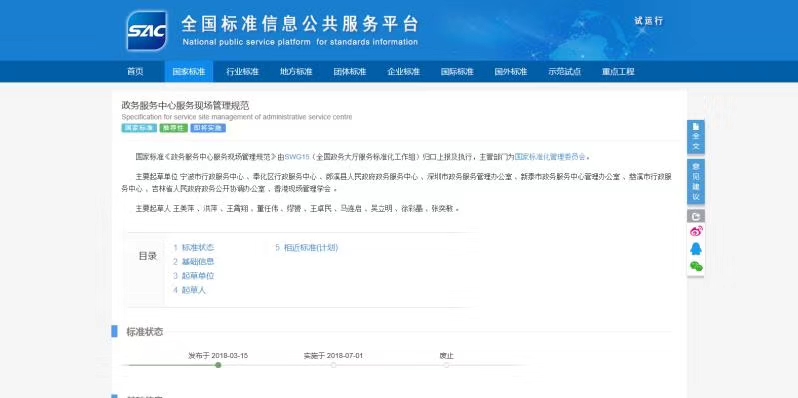Viewport: 798px width, 398px height.
Task: Click the title 政务服务中心服务现场管理规范
Action: (185, 106)
